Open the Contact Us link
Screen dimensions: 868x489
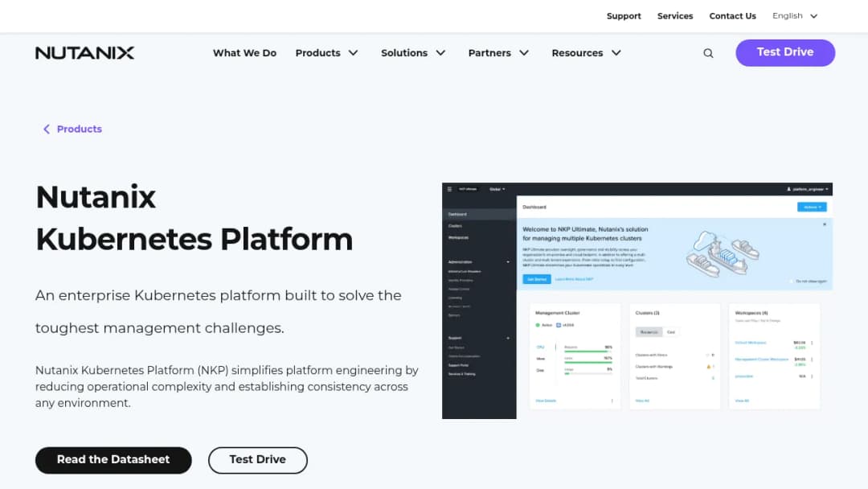pyautogui.click(x=732, y=16)
